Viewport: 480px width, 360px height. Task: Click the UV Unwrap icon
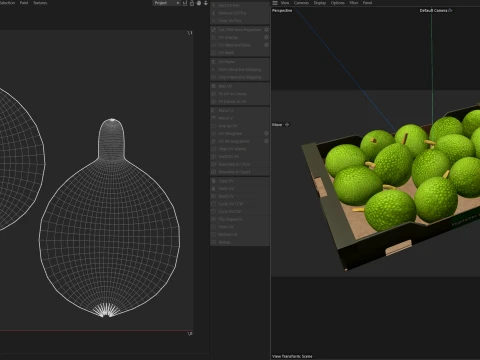coord(214,37)
